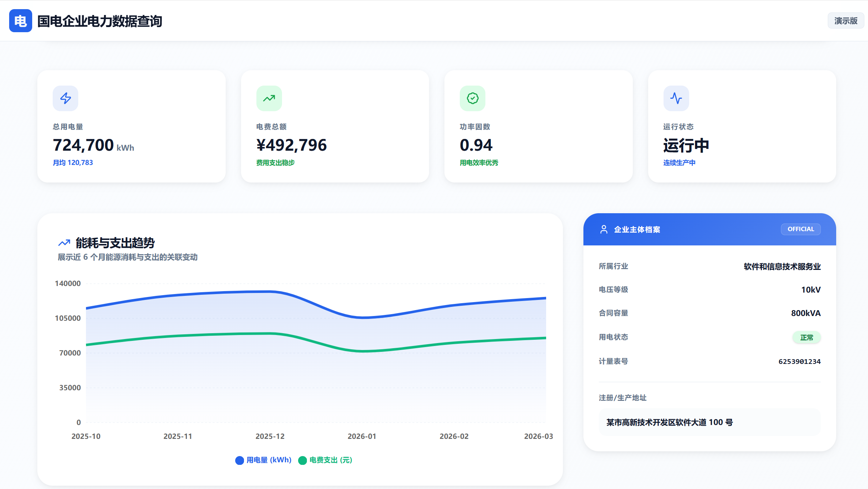Click the meter number 6253901234
Image resolution: width=868 pixels, height=489 pixels.
coord(800,362)
